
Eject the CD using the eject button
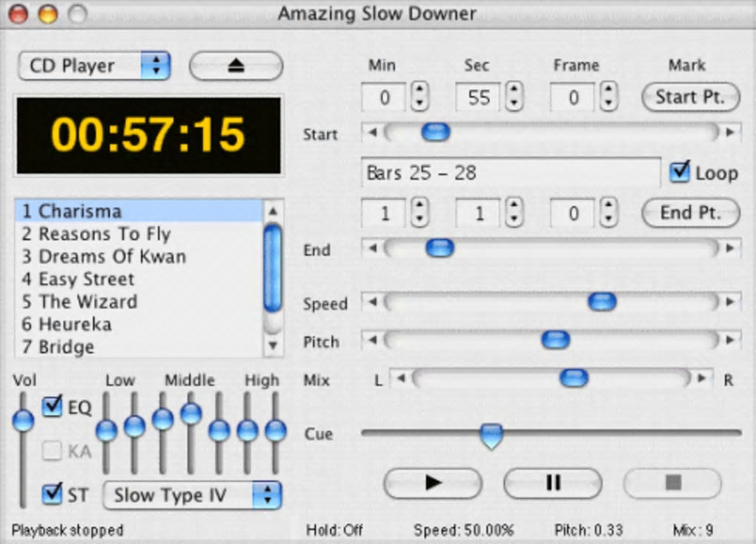236,66
